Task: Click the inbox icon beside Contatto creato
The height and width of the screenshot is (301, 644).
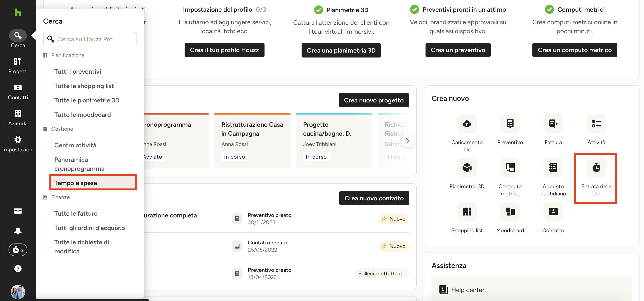Action: point(237,246)
